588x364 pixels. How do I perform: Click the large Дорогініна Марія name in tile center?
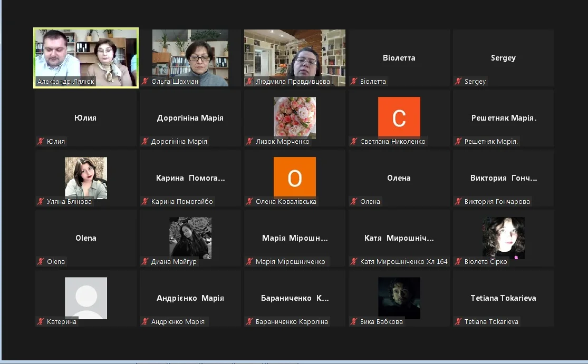[190, 118]
